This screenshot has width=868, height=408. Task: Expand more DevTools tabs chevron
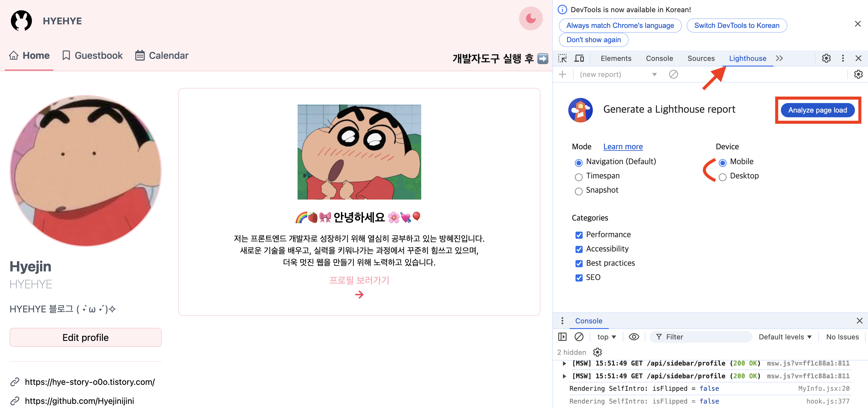point(779,58)
